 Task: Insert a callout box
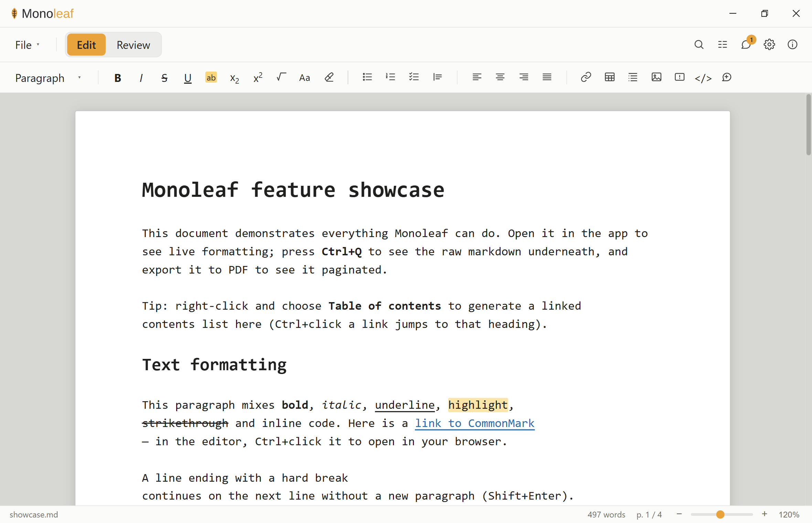(x=680, y=77)
